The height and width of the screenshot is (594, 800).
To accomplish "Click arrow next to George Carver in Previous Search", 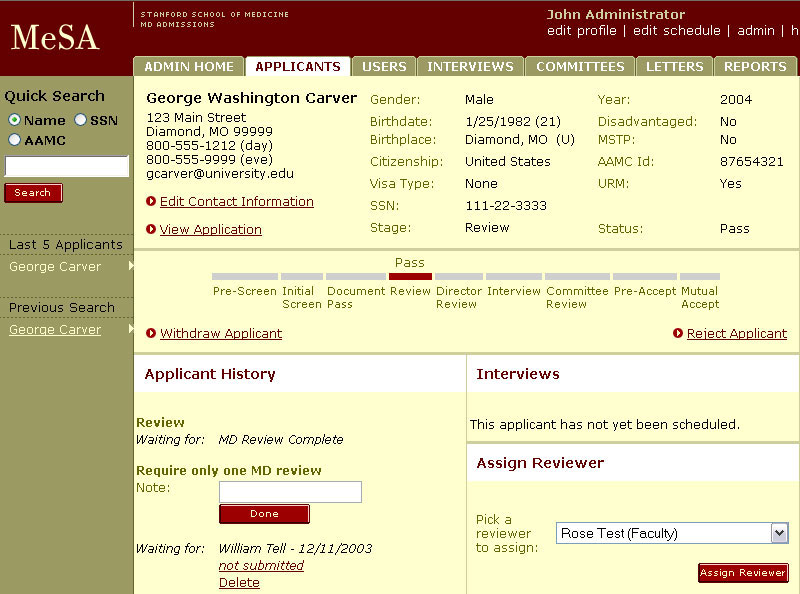I will point(131,330).
